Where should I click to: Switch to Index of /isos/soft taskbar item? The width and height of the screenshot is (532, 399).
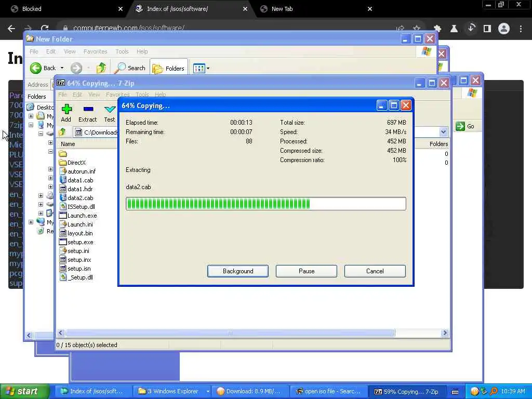click(x=92, y=392)
